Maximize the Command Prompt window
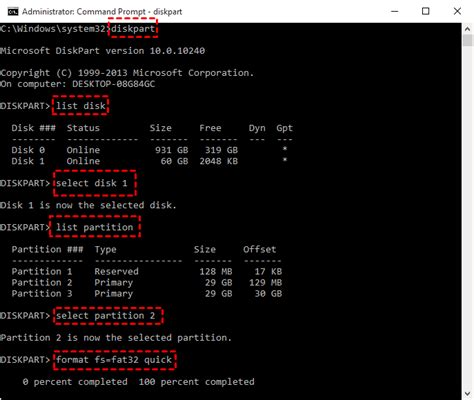The width and height of the screenshot is (474, 400). [426, 11]
